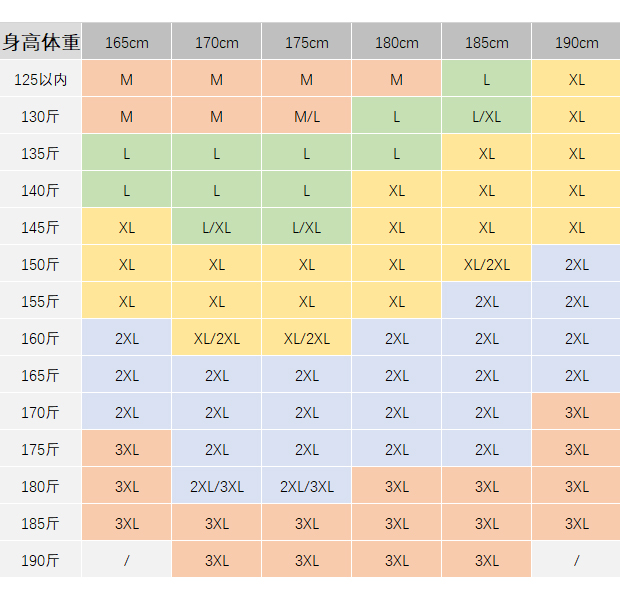Select the 165cm column header

(127, 42)
